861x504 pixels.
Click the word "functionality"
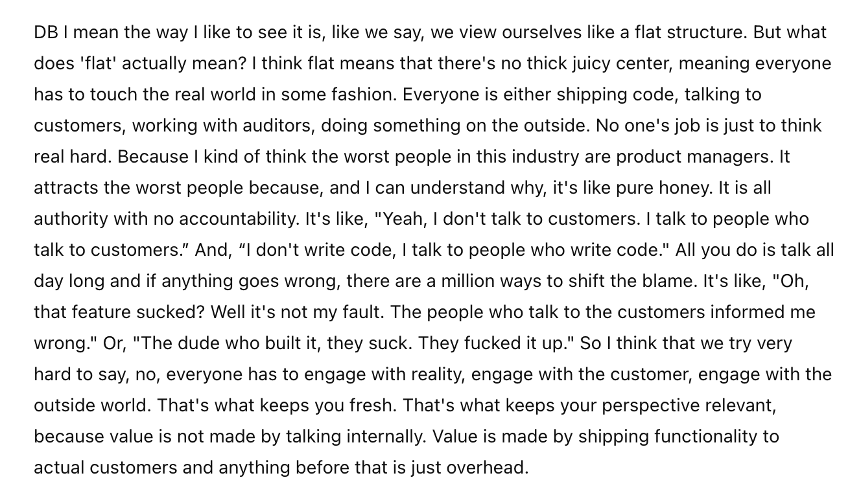point(703,437)
